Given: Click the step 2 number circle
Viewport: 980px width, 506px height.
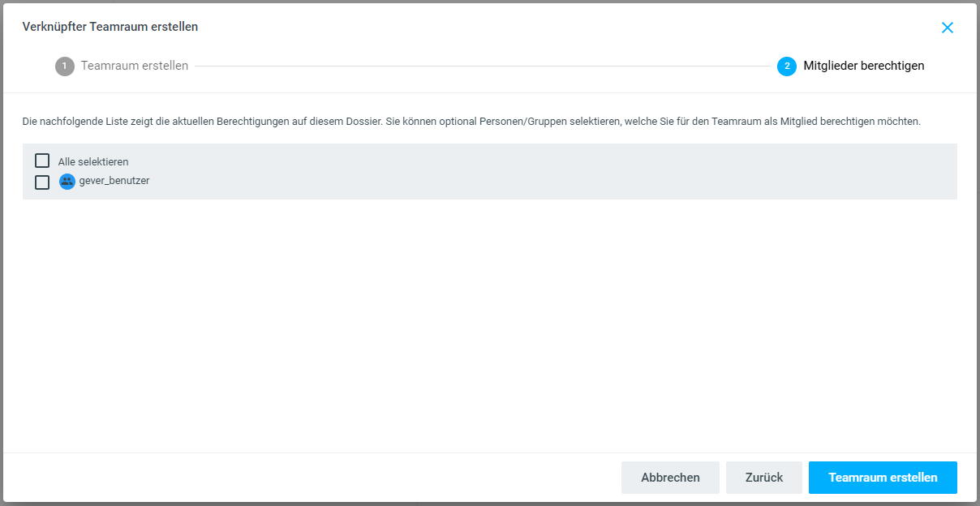Looking at the screenshot, I should coord(786,66).
